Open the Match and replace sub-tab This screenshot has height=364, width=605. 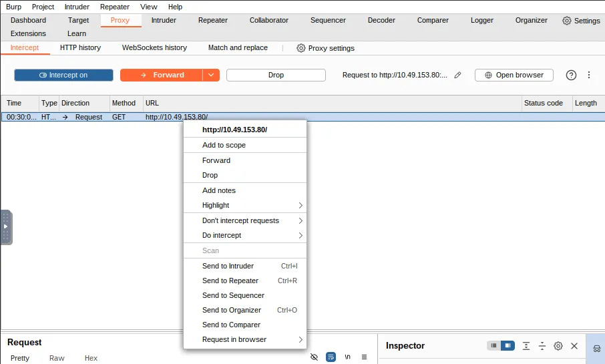tap(238, 47)
